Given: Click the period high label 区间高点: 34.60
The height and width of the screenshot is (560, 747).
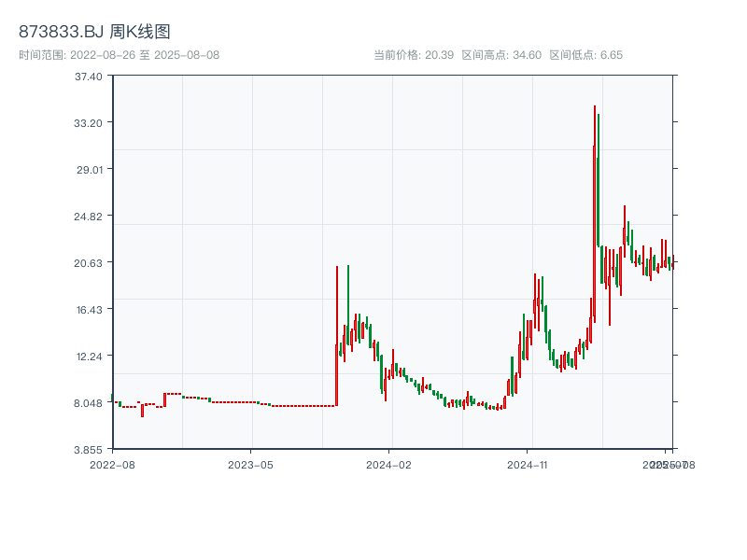Looking at the screenshot, I should [501, 55].
